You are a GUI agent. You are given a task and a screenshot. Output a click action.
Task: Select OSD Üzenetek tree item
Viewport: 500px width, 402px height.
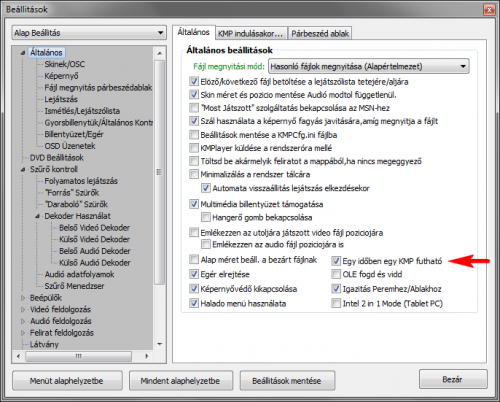point(70,146)
